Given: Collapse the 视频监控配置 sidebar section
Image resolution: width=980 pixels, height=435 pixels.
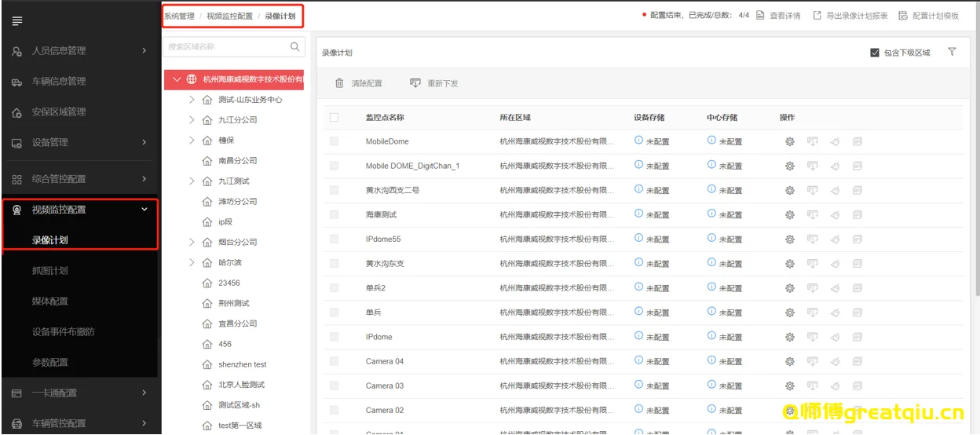Looking at the screenshot, I should [144, 210].
